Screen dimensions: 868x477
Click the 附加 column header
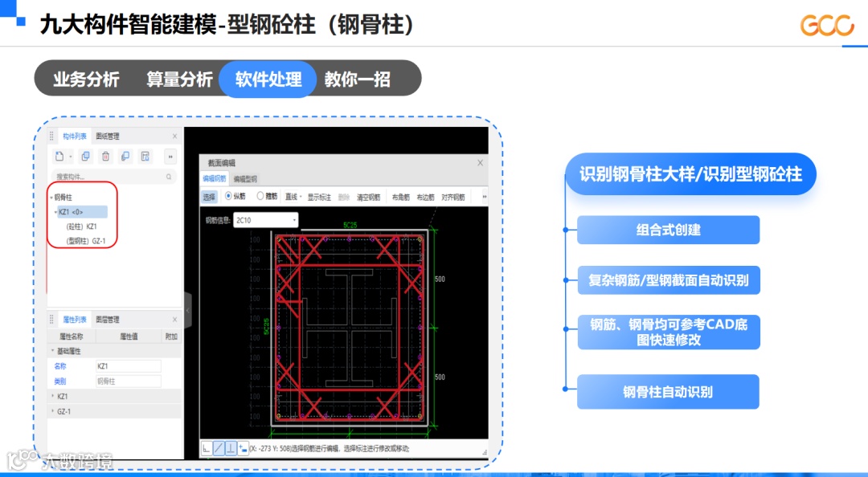click(171, 336)
